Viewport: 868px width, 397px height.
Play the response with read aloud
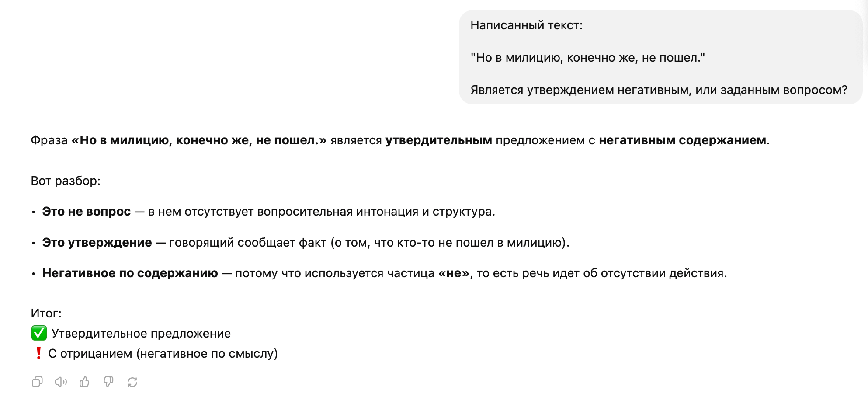coord(61,382)
